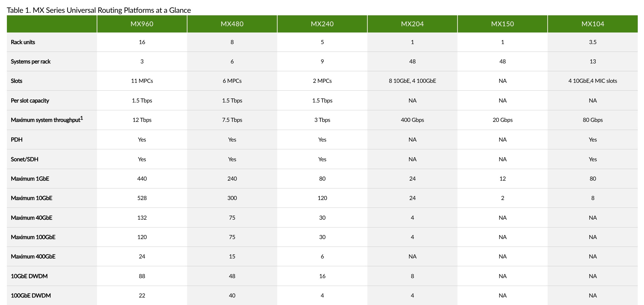Image resolution: width=644 pixels, height=305 pixels.
Task: Click the table title text
Action: [99, 10]
